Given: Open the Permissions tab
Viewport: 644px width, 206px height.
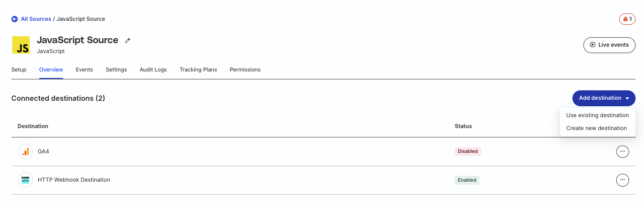Looking at the screenshot, I should click(x=245, y=69).
